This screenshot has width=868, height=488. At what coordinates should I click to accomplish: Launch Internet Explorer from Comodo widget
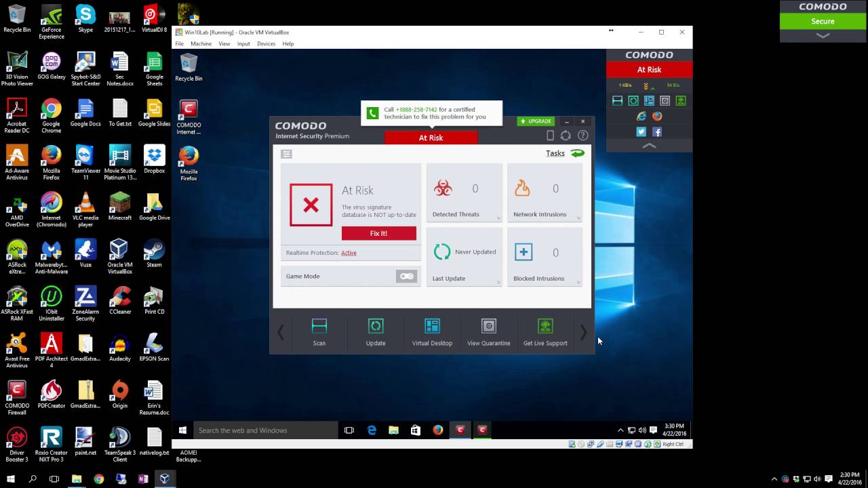point(642,117)
